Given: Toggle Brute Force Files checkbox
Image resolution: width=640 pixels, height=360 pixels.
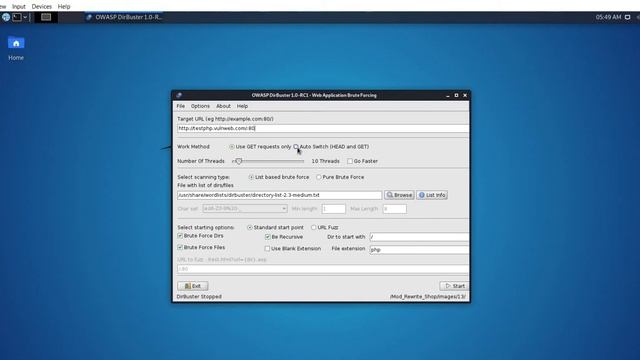Looking at the screenshot, I should tap(180, 247).
